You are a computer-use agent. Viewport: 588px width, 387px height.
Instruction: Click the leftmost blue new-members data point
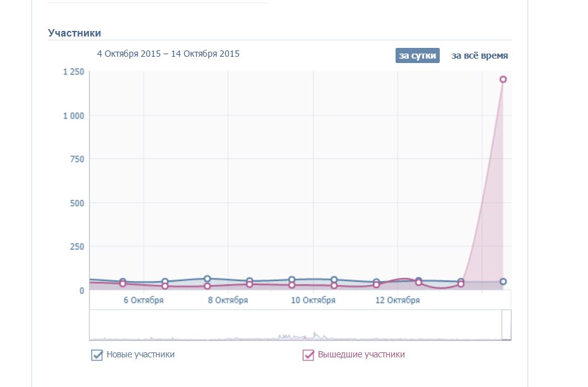click(123, 281)
